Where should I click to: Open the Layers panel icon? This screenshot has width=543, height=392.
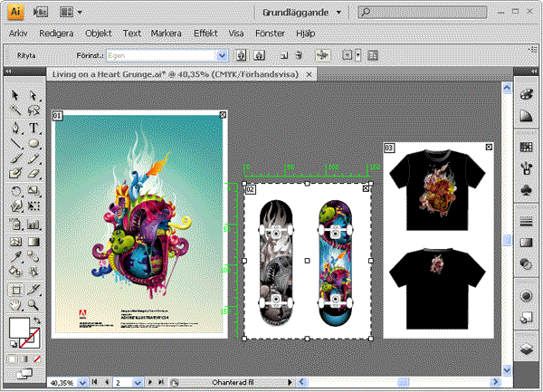(526, 349)
